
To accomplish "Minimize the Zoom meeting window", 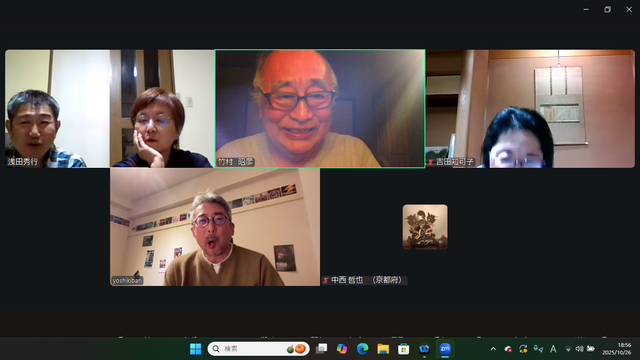I will [x=586, y=9].
